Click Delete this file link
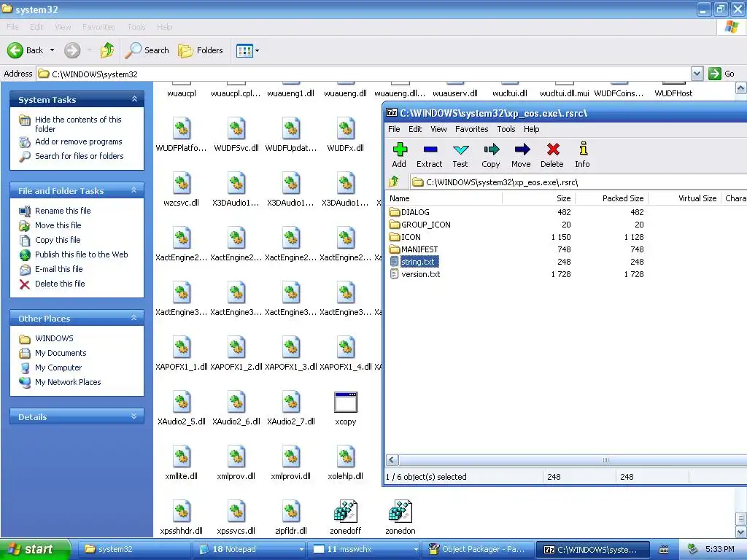The height and width of the screenshot is (560, 747). [x=60, y=284]
